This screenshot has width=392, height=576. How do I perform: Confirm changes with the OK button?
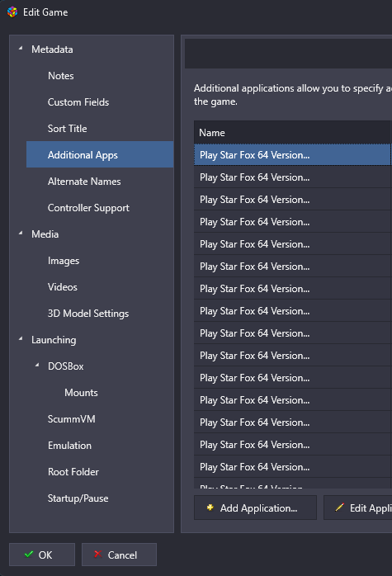[42, 555]
